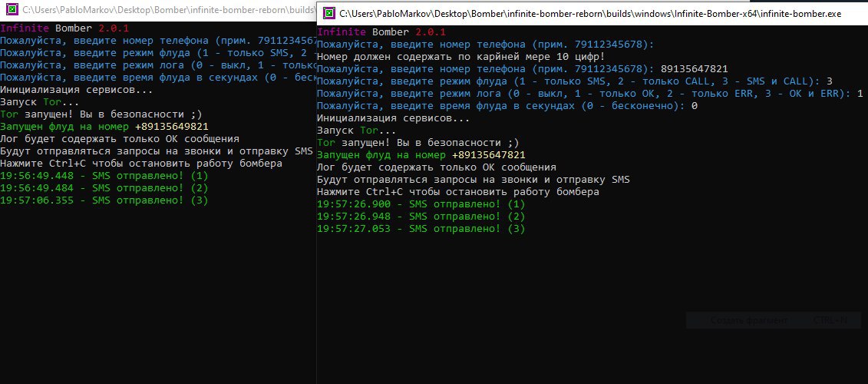Click the number +89135647821 in right window
Screen dimensions: 868x384
coord(488,155)
